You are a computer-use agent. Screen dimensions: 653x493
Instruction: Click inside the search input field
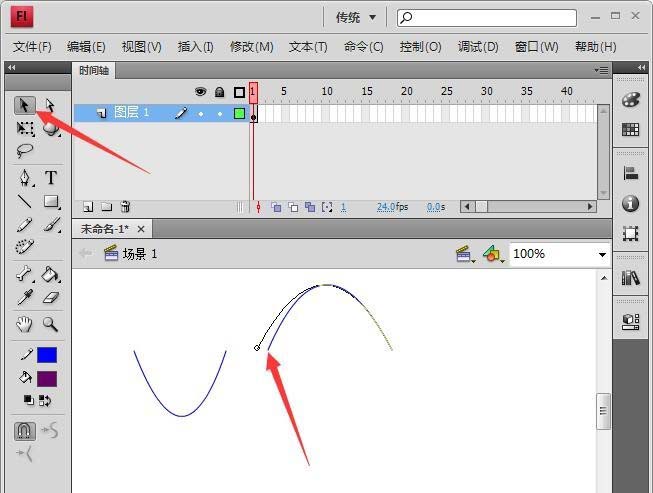pyautogui.click(x=487, y=17)
